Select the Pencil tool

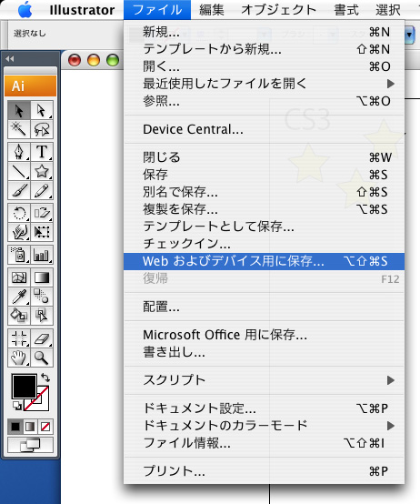coord(42,190)
